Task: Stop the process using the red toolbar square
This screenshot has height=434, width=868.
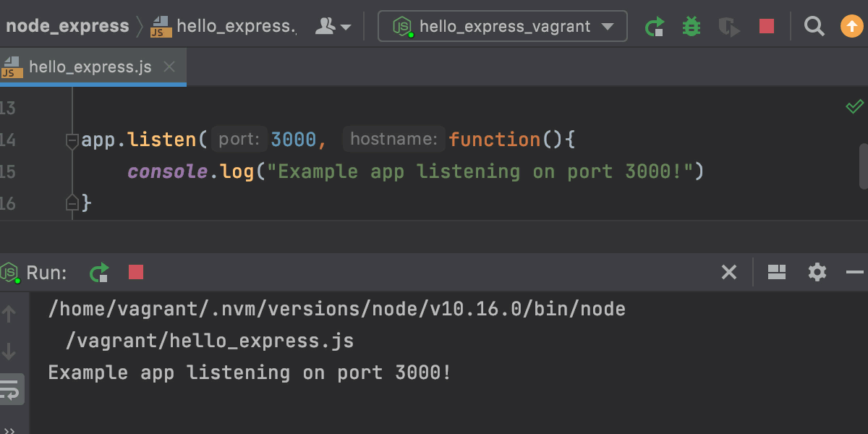Action: pyautogui.click(x=766, y=26)
